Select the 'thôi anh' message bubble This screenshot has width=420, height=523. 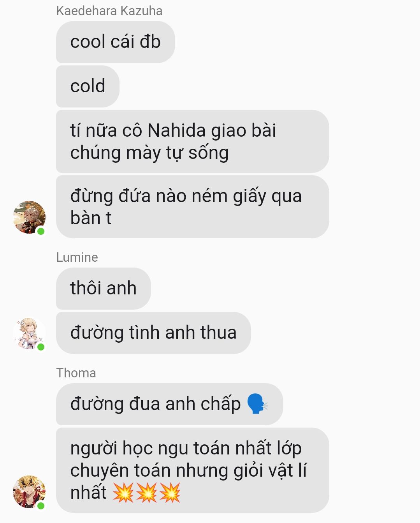(103, 289)
